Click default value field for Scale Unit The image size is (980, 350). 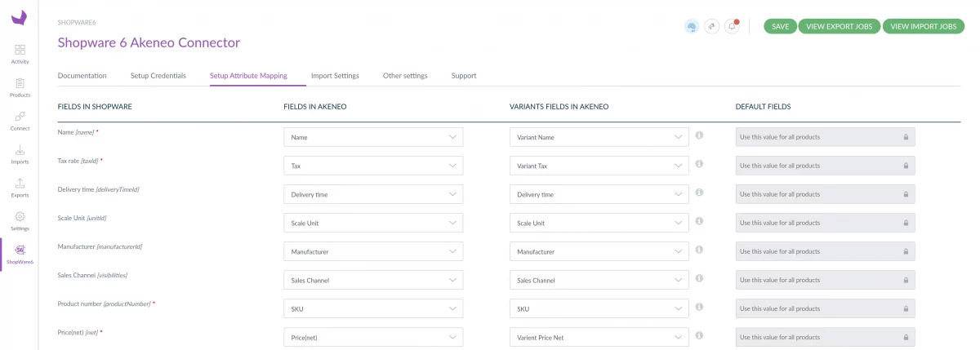[826, 223]
